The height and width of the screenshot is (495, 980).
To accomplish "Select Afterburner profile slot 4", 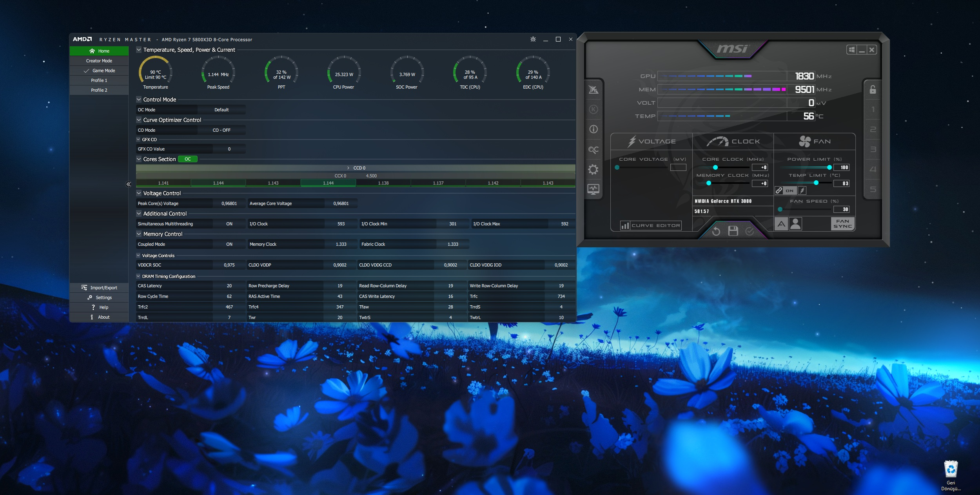I will point(873,169).
